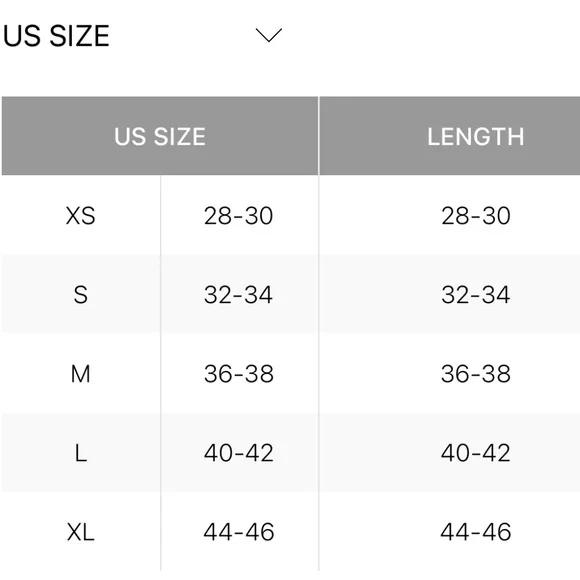Click divider between US SIZE and LENGTH headers
The width and height of the screenshot is (580, 580).
click(319, 136)
